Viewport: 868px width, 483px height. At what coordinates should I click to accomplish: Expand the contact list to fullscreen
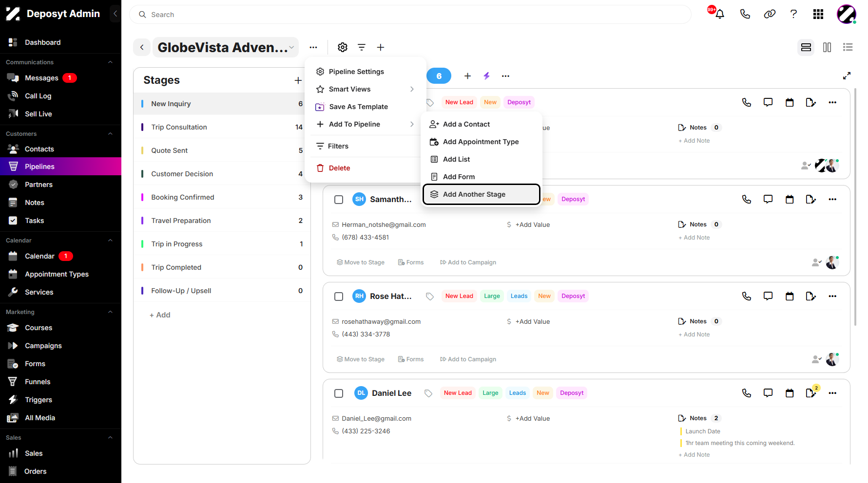tap(847, 76)
